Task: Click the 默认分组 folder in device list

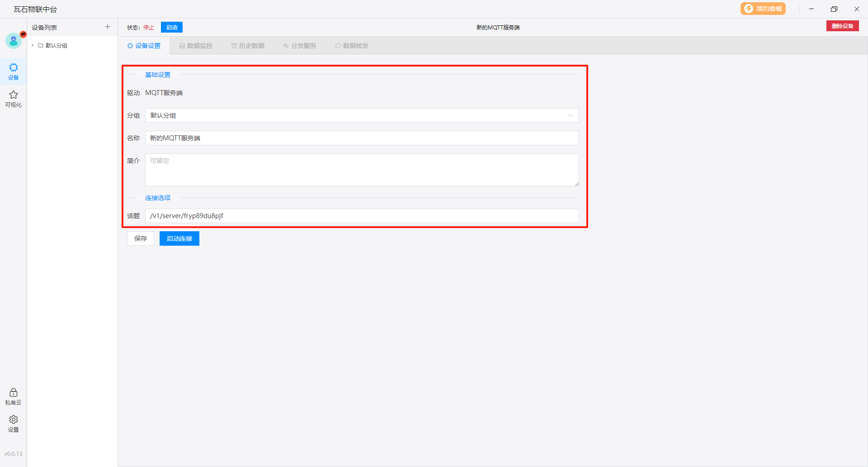Action: coord(56,46)
